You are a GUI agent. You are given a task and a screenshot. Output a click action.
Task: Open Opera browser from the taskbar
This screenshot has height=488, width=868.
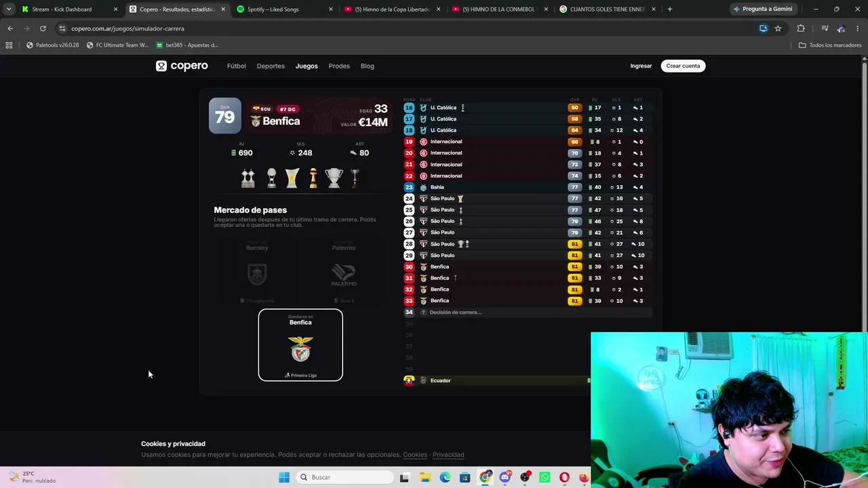(564, 477)
